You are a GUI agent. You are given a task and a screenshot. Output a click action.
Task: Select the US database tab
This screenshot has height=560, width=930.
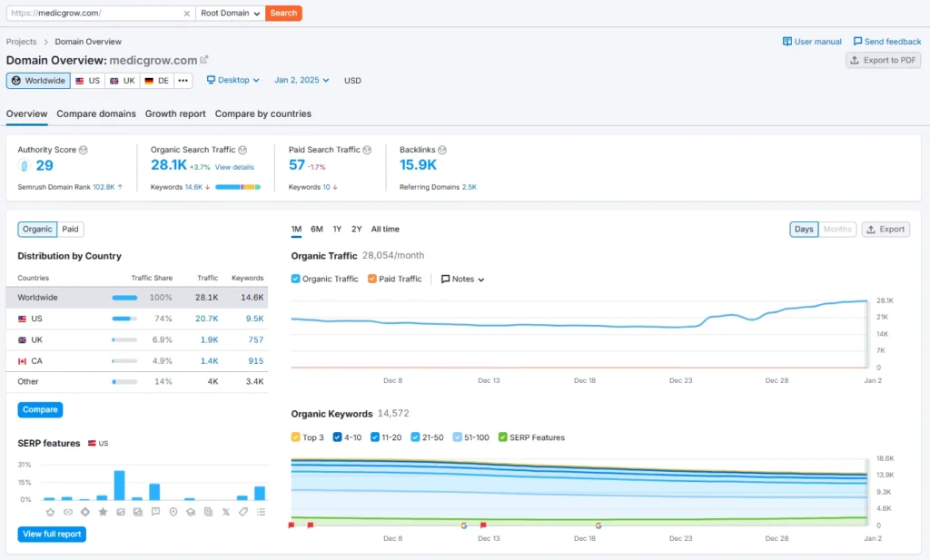coord(88,81)
